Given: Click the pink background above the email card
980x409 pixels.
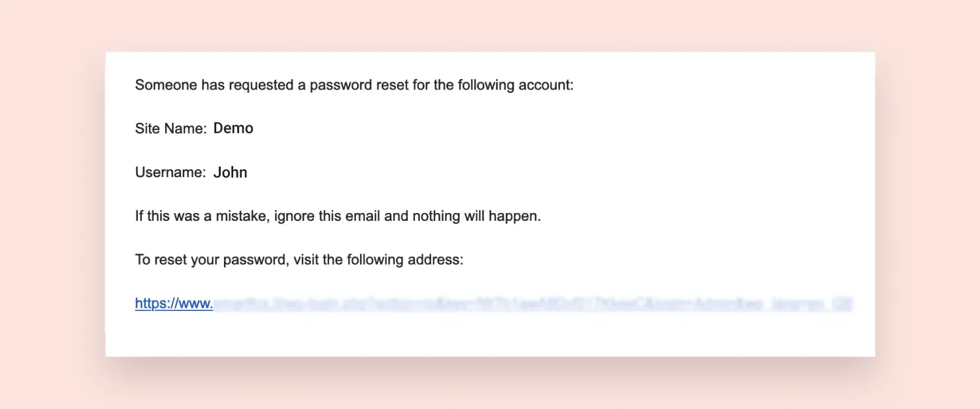Looking at the screenshot, I should pyautogui.click(x=490, y=25).
